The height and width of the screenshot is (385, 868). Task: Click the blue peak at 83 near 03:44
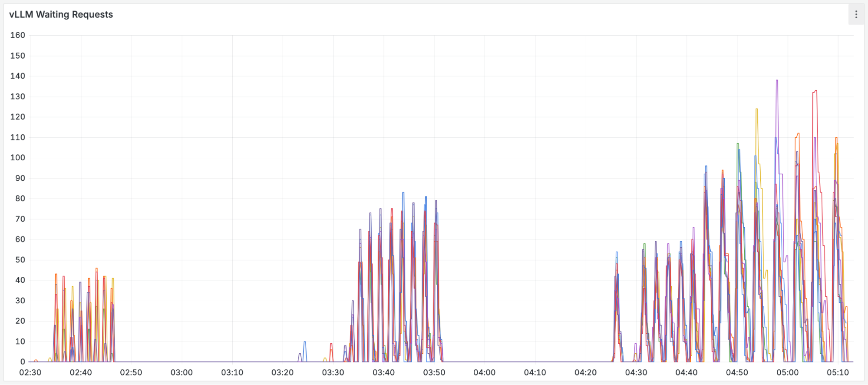(403, 192)
